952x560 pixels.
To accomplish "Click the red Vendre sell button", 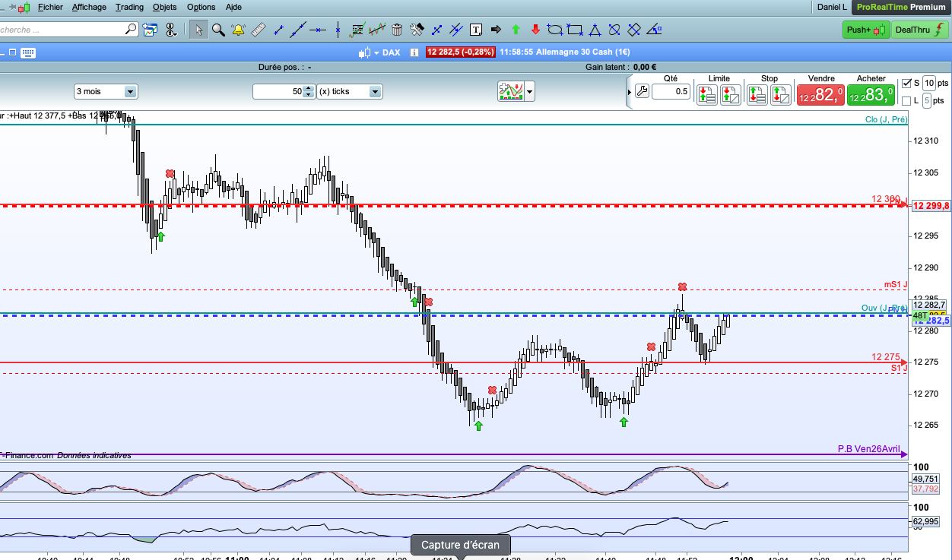I will 820,94.
